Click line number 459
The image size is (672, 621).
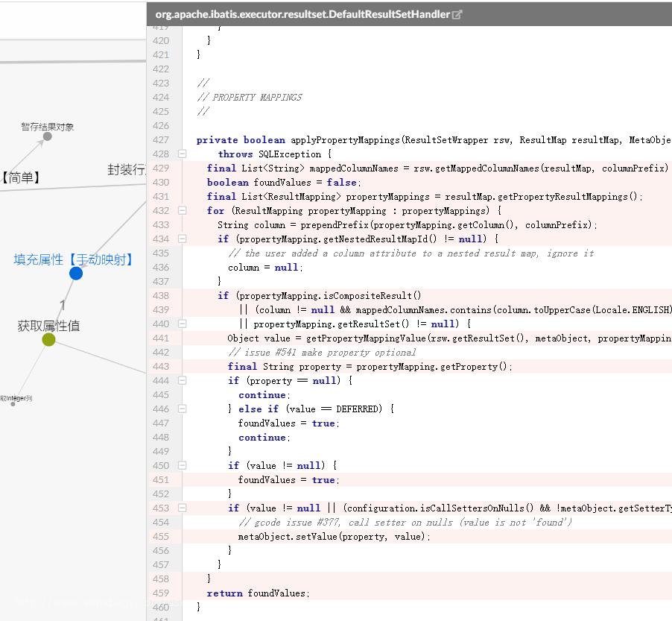pos(161,593)
